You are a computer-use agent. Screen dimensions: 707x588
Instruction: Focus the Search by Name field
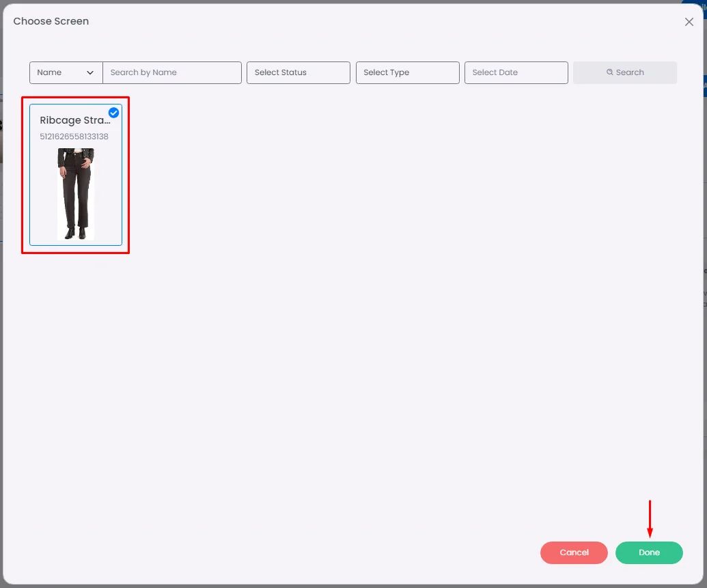[x=172, y=72]
